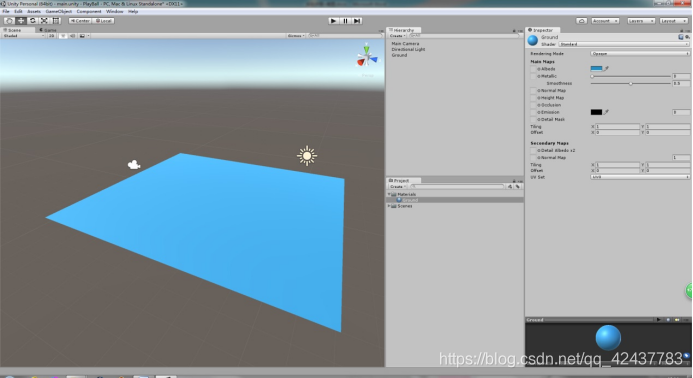Select the camera gizmo in the scene

(134, 165)
